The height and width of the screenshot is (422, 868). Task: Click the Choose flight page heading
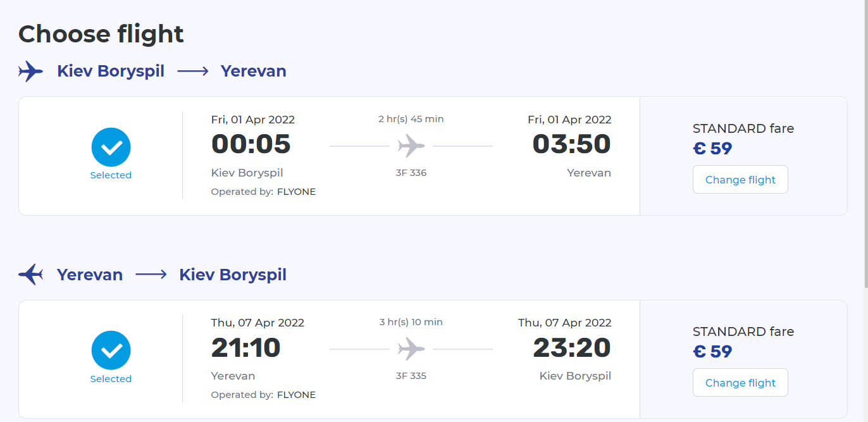pos(101,34)
